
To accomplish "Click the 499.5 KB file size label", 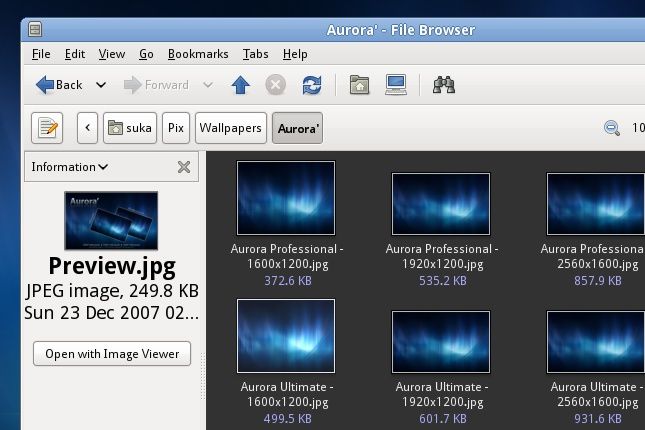I will pos(288,419).
